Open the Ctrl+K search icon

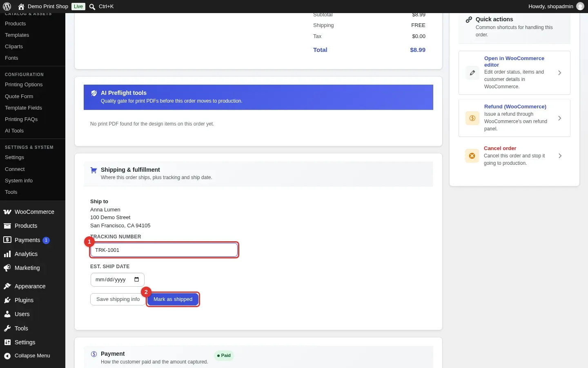click(92, 7)
